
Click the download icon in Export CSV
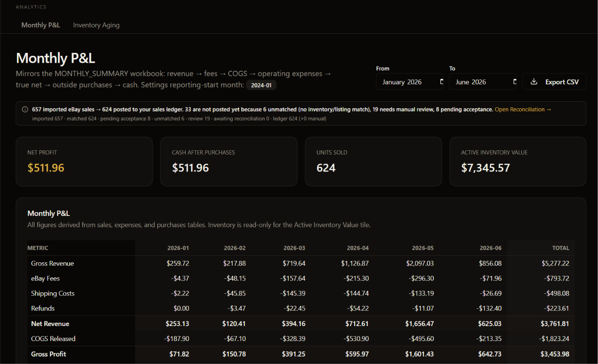[x=534, y=82]
